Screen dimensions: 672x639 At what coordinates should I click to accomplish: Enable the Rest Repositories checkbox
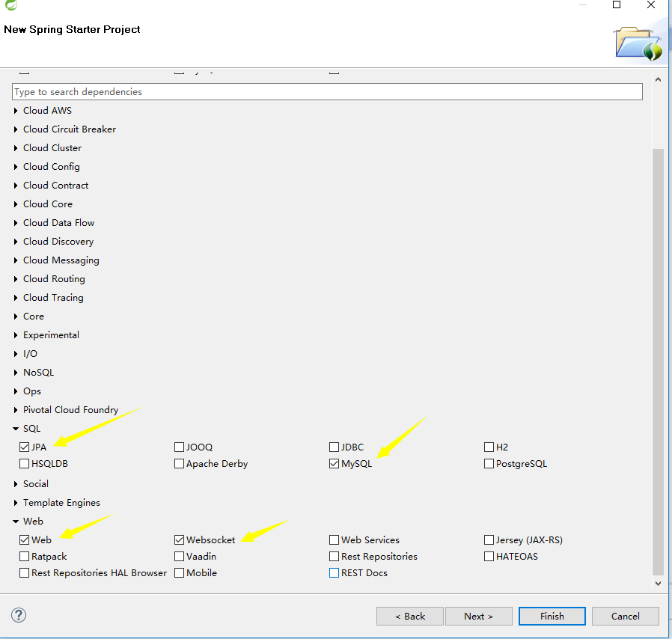(x=334, y=556)
